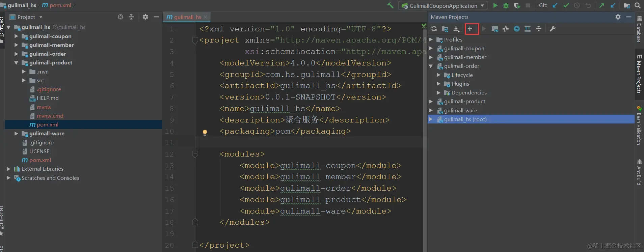644x252 pixels.
Task: Show Maven dependencies diagram icon
Action: point(528,29)
